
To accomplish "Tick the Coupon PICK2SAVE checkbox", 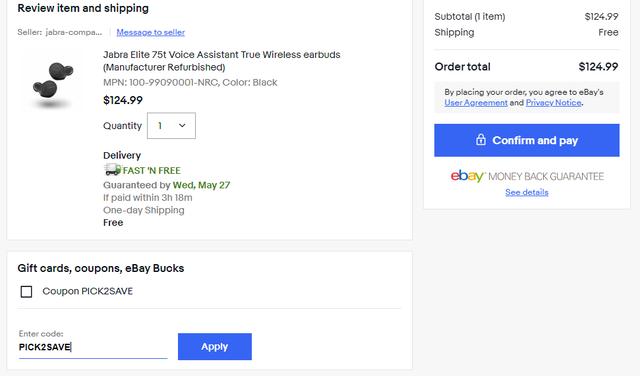I will click(x=27, y=291).
